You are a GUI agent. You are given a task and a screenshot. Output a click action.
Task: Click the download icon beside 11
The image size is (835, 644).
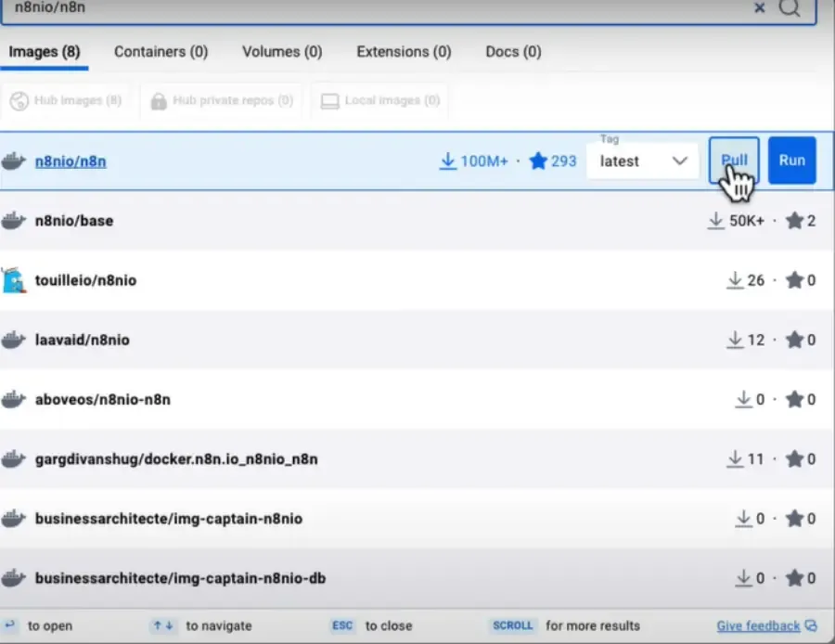tap(735, 459)
